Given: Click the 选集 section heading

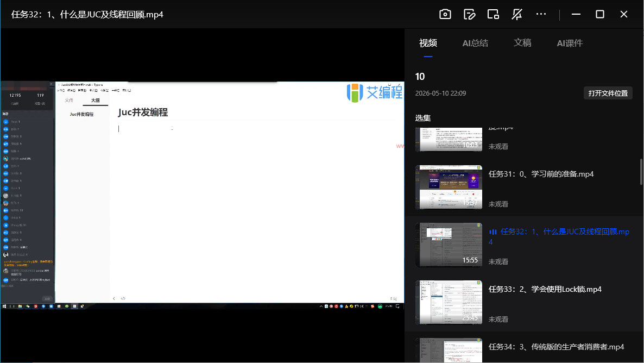Looking at the screenshot, I should (422, 118).
